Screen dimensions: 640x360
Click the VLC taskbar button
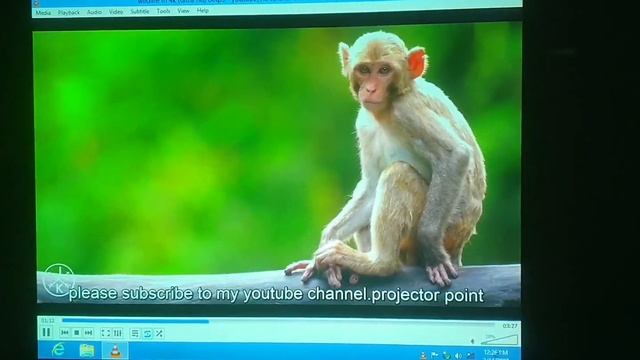(x=116, y=351)
